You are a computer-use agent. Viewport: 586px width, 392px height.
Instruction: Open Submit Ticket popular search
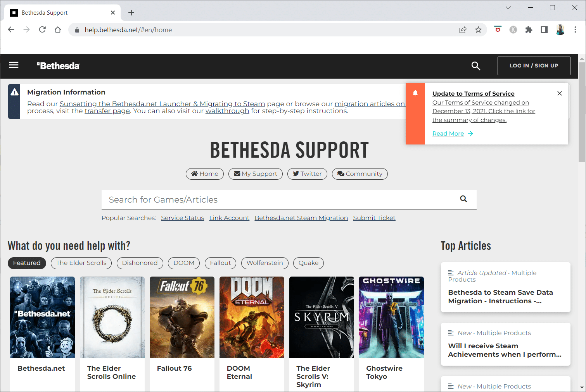click(x=374, y=218)
